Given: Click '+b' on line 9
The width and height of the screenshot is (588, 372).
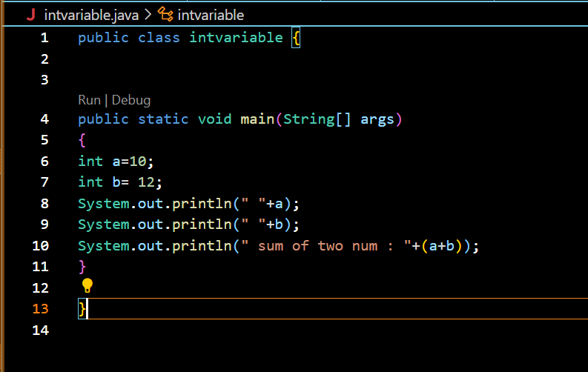Looking at the screenshot, I should point(274,225).
